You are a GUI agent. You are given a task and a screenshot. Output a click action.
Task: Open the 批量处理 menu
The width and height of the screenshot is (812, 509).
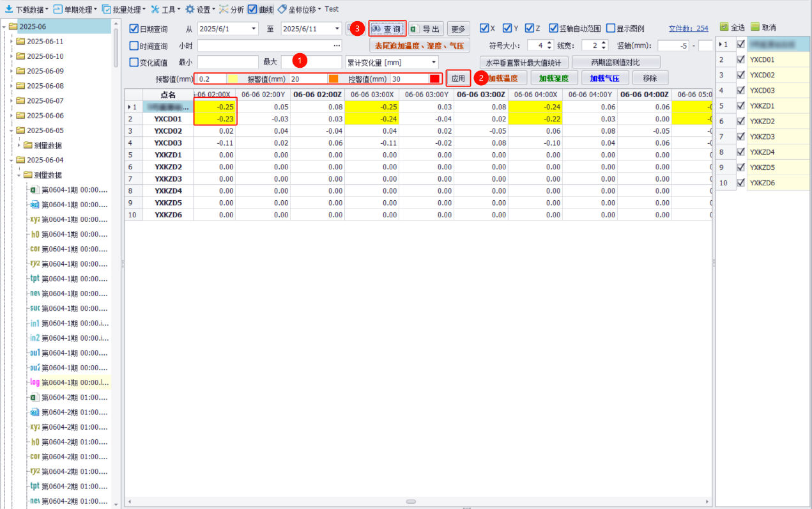pyautogui.click(x=124, y=10)
